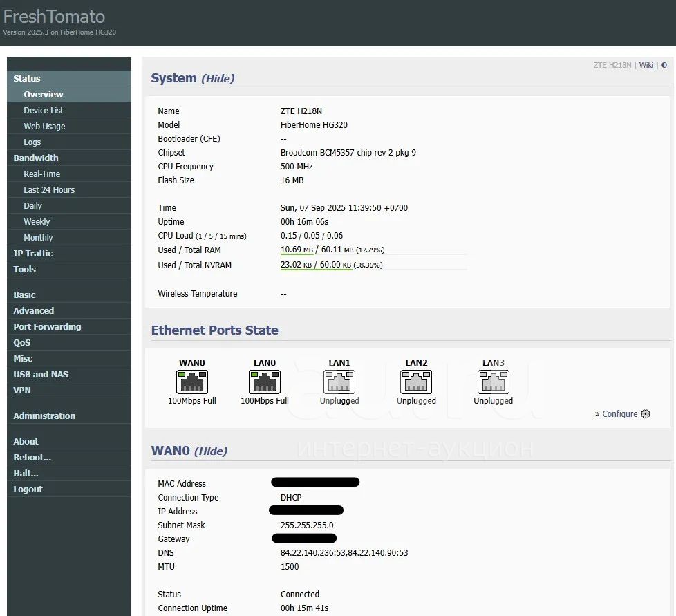Viewport: 676px width, 616px height.
Task: Click the uptime value 00h 16m 06s
Action: coord(304,221)
